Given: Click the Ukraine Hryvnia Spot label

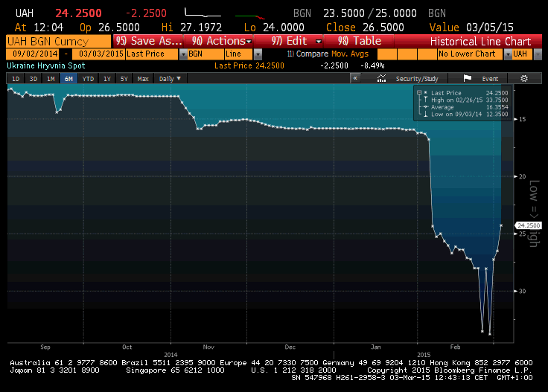Looking at the screenshot, I should [x=46, y=65].
